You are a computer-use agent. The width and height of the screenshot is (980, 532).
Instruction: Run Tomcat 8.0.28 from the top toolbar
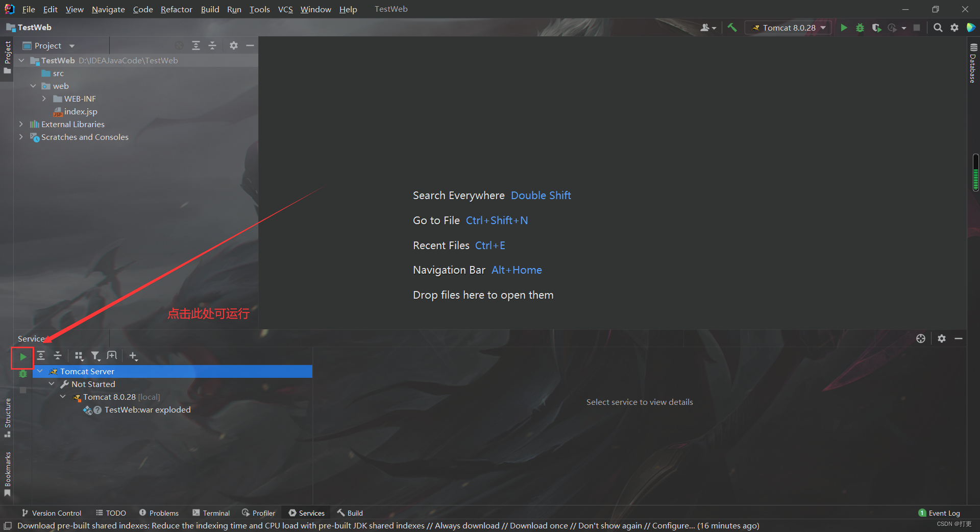click(844, 28)
